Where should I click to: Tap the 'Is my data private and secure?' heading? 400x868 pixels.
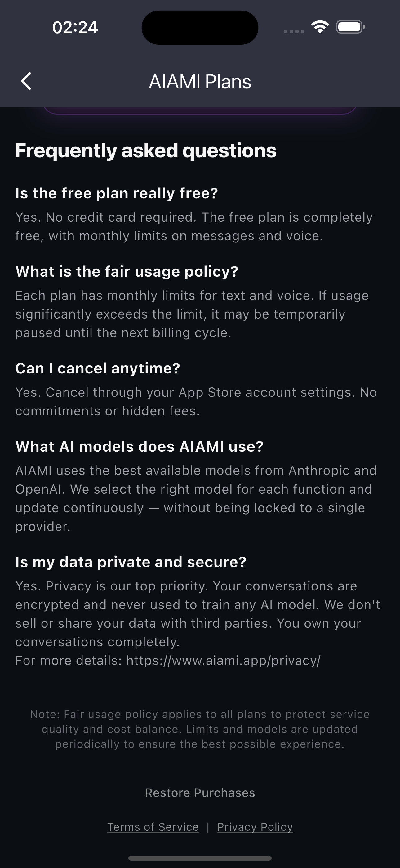click(131, 562)
